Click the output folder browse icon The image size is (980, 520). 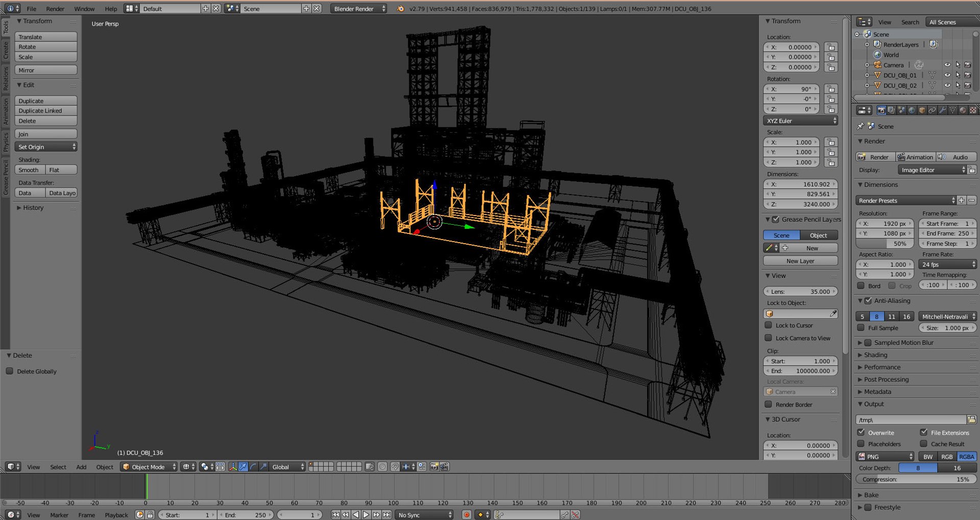971,419
